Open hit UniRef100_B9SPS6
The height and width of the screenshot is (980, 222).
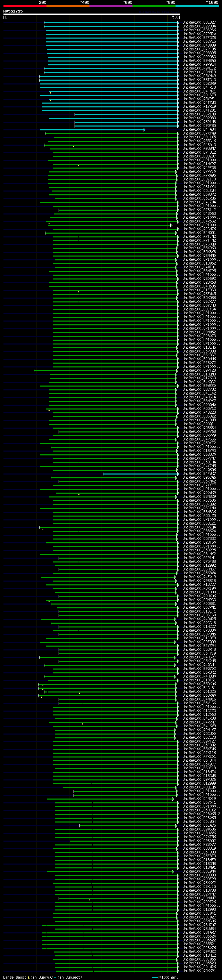(199, 30)
